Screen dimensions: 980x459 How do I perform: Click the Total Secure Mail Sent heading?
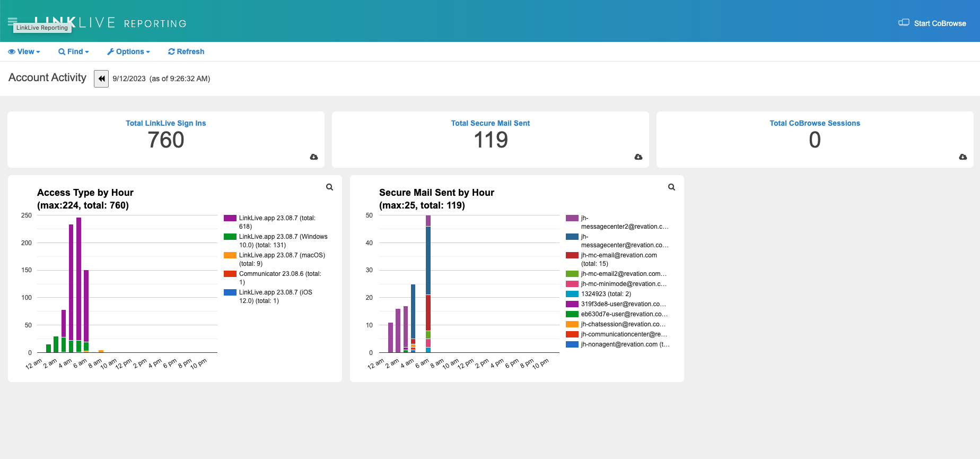490,123
